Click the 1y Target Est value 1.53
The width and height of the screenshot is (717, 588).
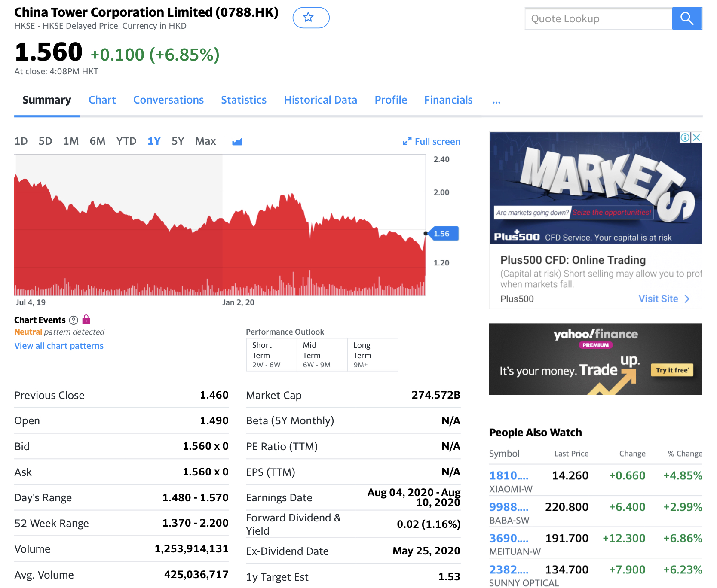(449, 577)
